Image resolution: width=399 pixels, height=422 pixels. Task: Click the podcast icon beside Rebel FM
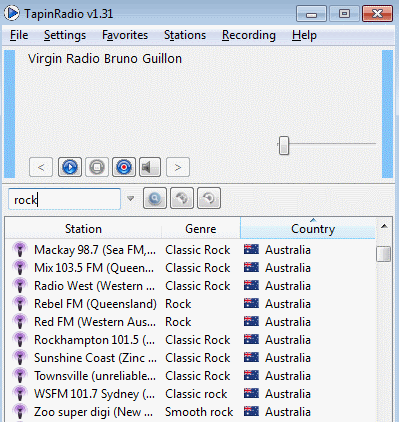click(x=20, y=303)
